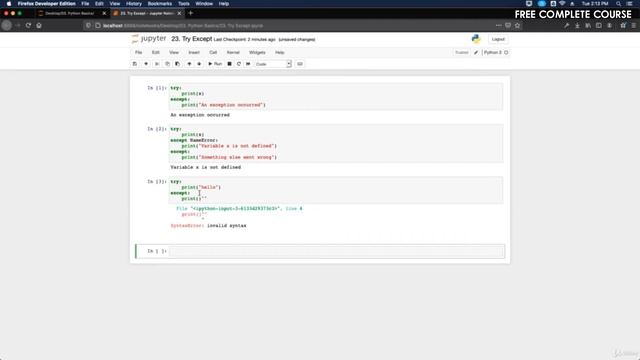
Task: Go to the Firefox home page
Action: tap(39, 25)
